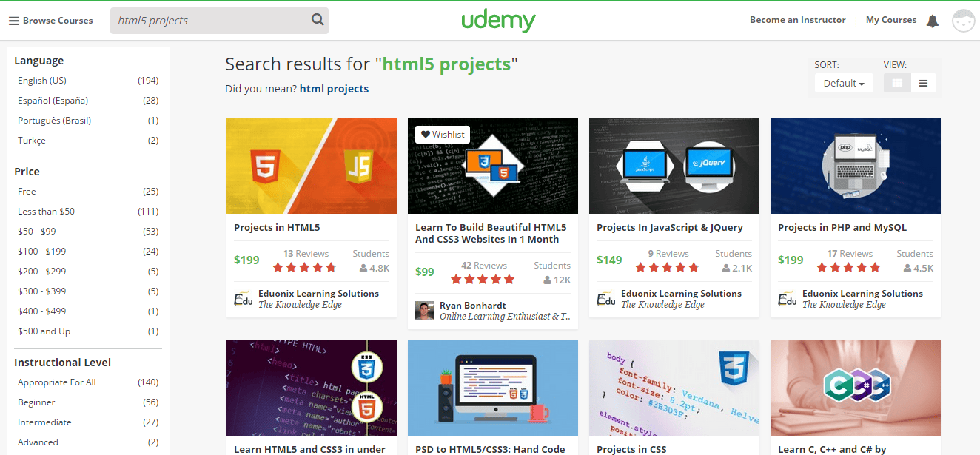The height and width of the screenshot is (455, 980).
Task: Click Eduonix logo under Projects in HTML5
Action: coord(244,299)
